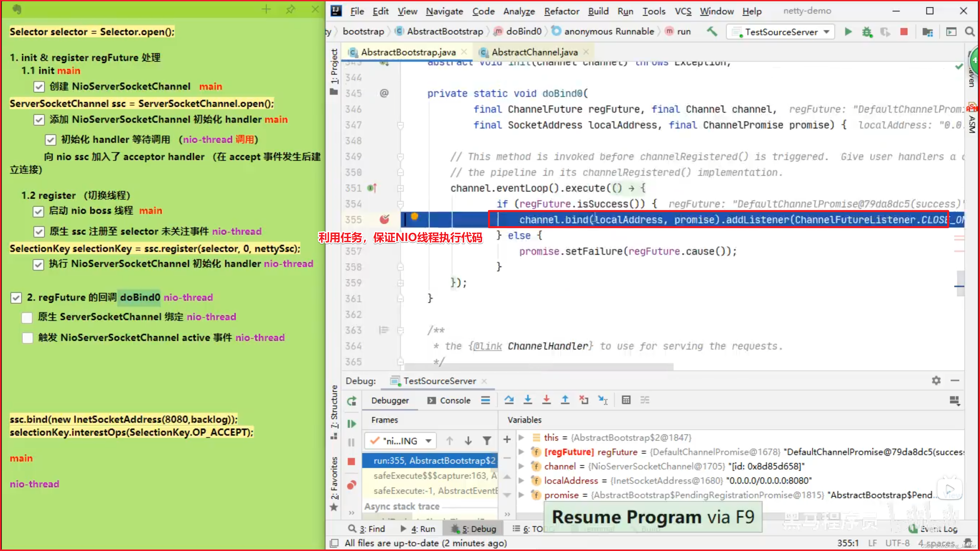The image size is (980, 551).
Task: Uncheck 2. regFuture 的回调 doBind0 checkbox
Action: [16, 298]
